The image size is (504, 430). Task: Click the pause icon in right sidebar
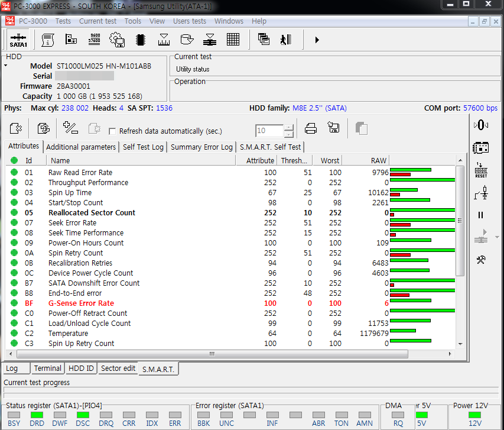[480, 215]
